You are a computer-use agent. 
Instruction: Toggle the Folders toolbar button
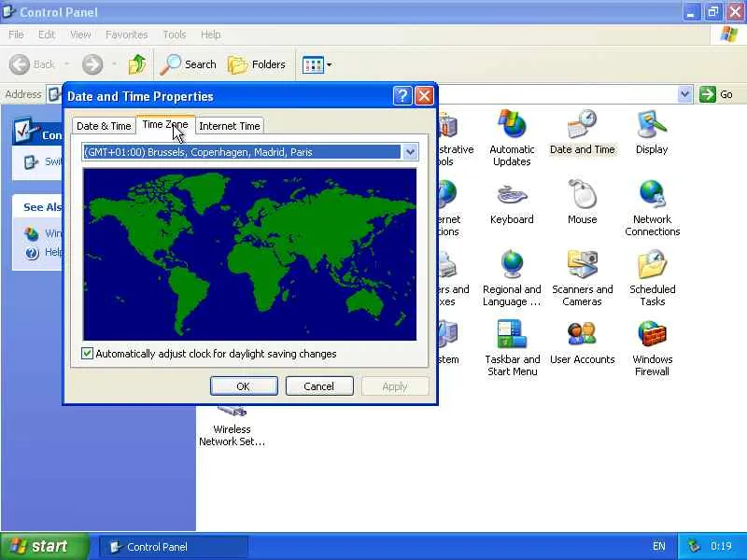(x=257, y=64)
